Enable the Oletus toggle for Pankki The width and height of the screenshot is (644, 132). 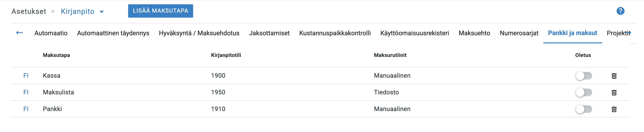tap(584, 109)
